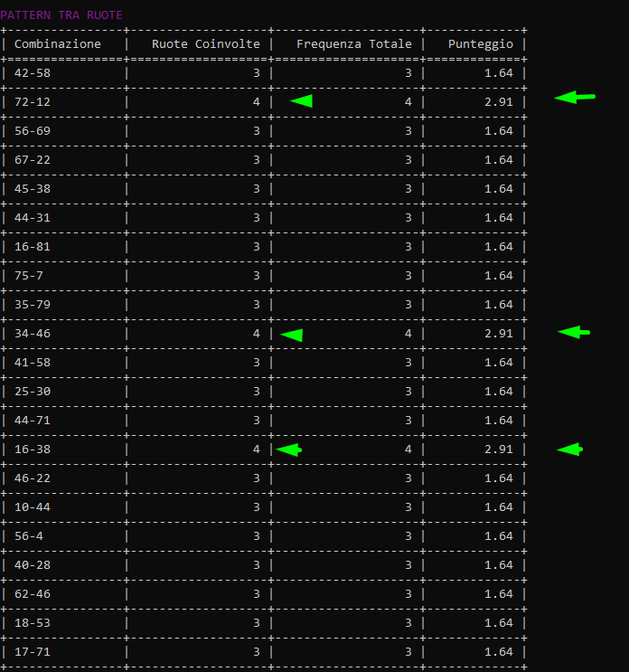Click Ruote Coinvolte value 4 in the 72-12 row
The width and height of the screenshot is (629, 672).
pyautogui.click(x=257, y=102)
